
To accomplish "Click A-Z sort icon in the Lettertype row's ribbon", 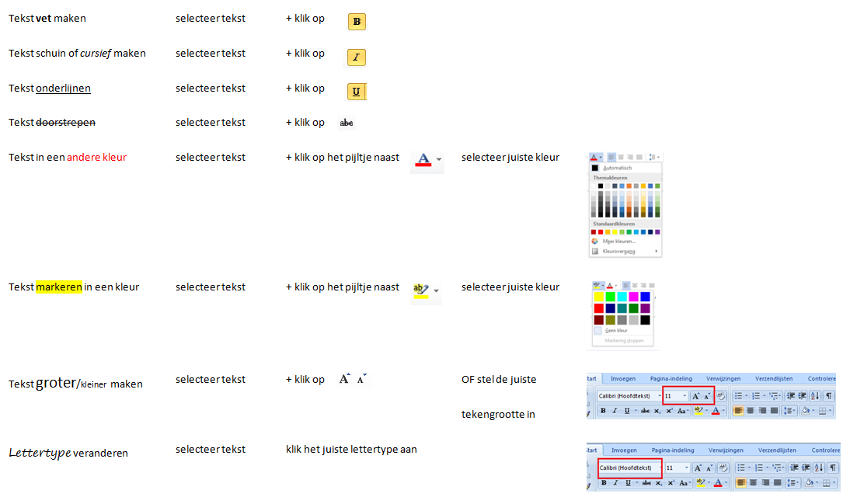I will click(819, 468).
